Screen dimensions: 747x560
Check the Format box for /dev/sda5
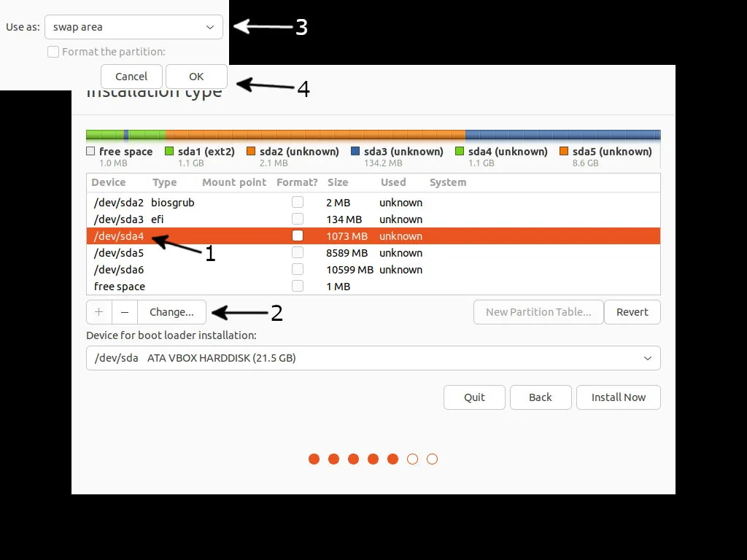pos(297,252)
